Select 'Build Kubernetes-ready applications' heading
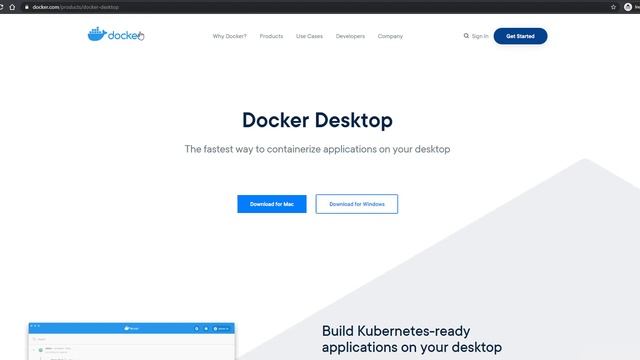640x360 pixels. click(x=412, y=339)
